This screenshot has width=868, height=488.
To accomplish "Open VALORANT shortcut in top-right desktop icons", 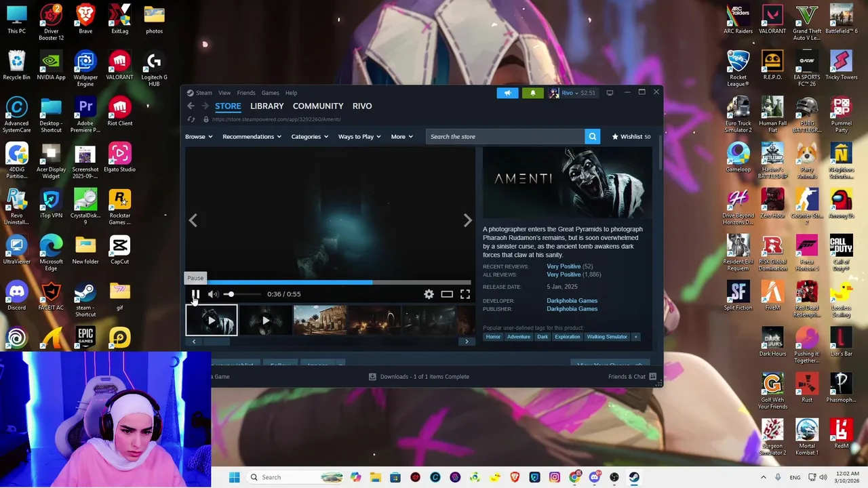I will (x=772, y=20).
